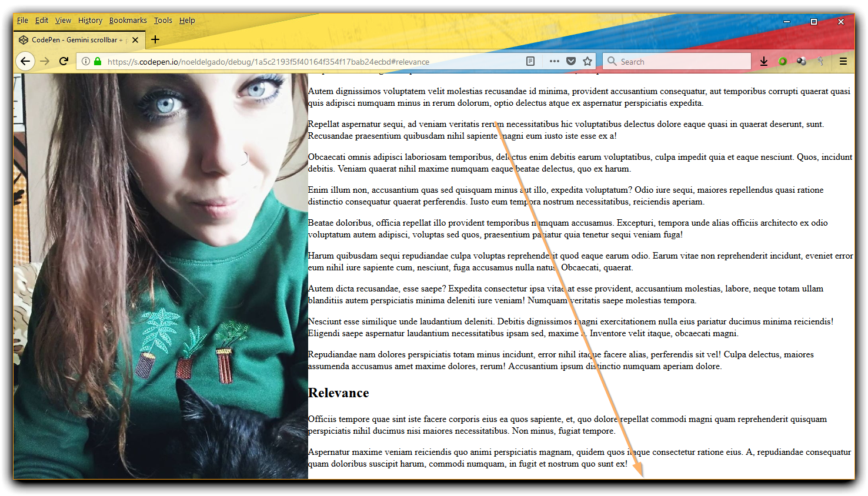Viewport: 868px width, 496px height.
Task: Click paragraph starting 'Officiis tempore quae'
Action: pos(567,425)
